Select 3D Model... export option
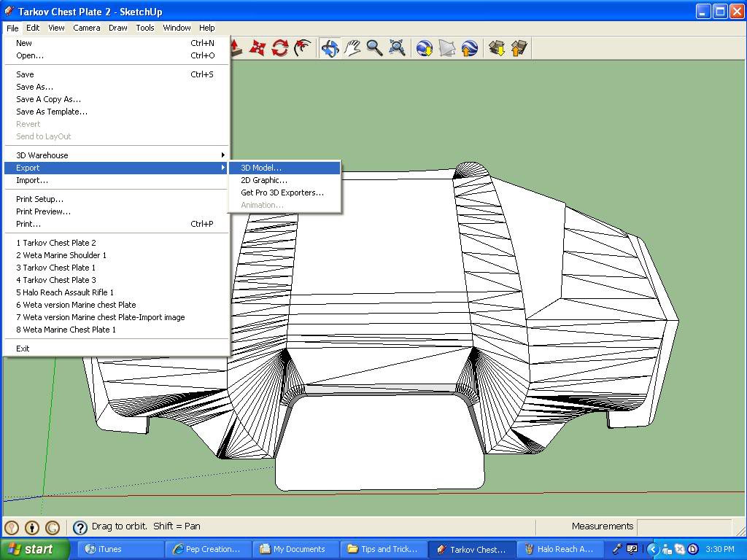This screenshot has height=560, width=747. [x=285, y=168]
